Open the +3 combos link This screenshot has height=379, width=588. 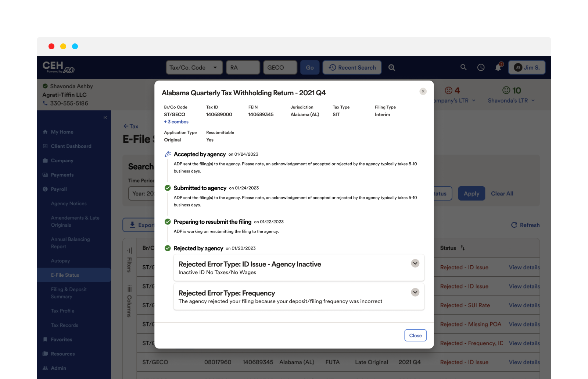(x=176, y=121)
